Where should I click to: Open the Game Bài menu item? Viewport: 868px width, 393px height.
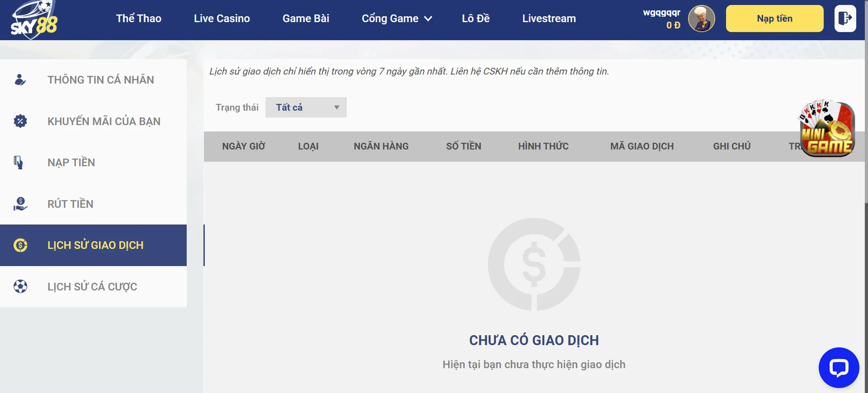click(306, 19)
